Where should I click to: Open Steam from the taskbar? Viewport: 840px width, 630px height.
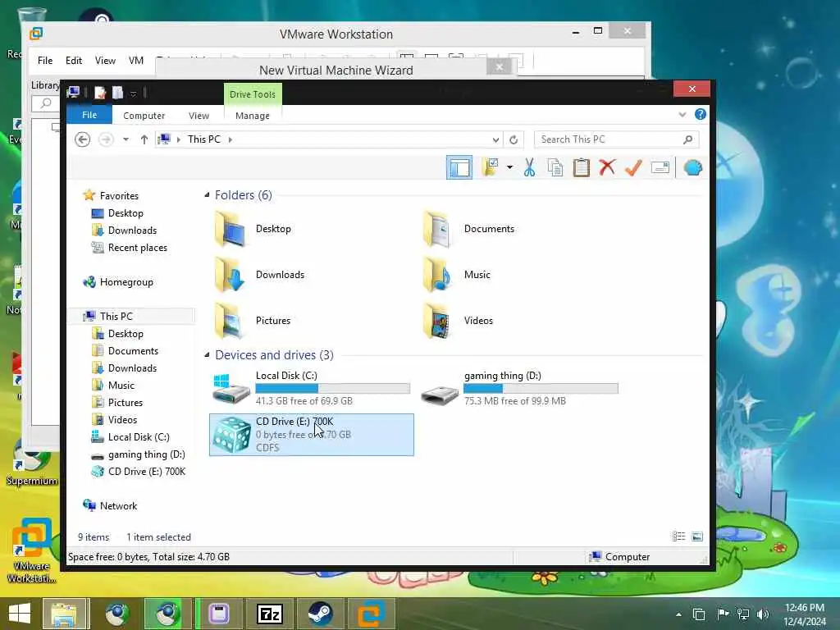320,614
